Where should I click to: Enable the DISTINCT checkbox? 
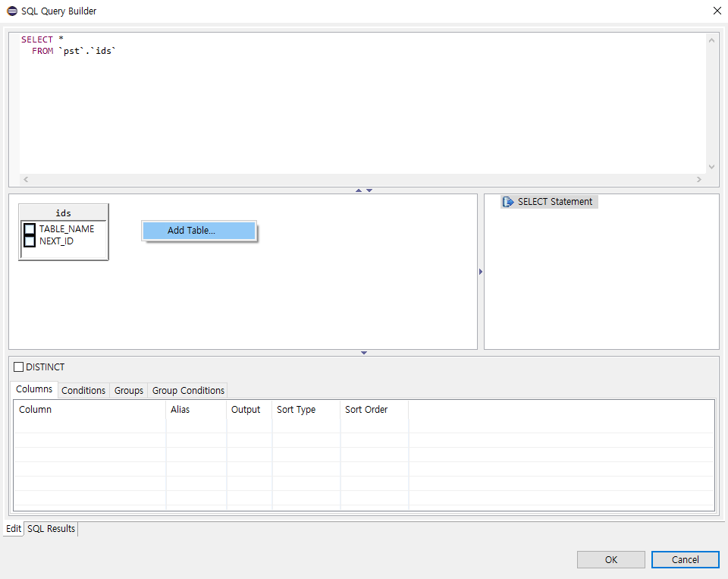point(18,367)
